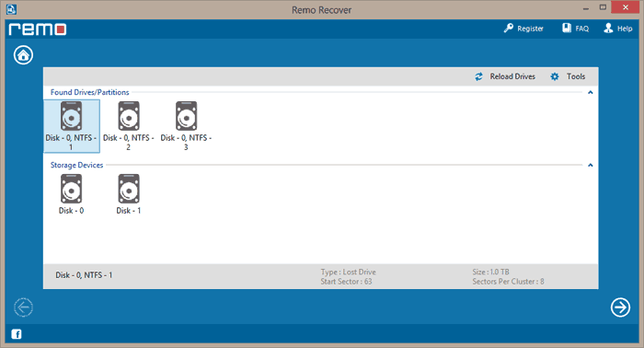Click the Found Drives/Partitions heading
The height and width of the screenshot is (348, 644).
89,92
